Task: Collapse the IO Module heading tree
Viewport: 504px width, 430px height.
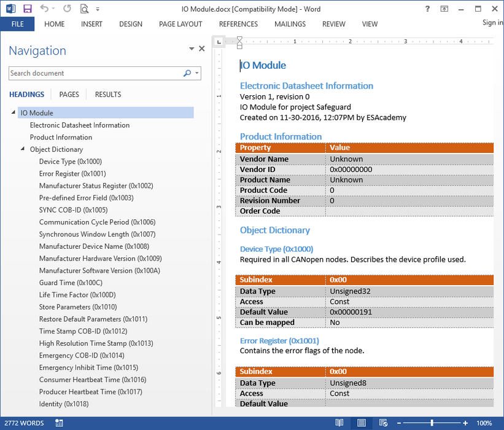Action: (x=14, y=112)
